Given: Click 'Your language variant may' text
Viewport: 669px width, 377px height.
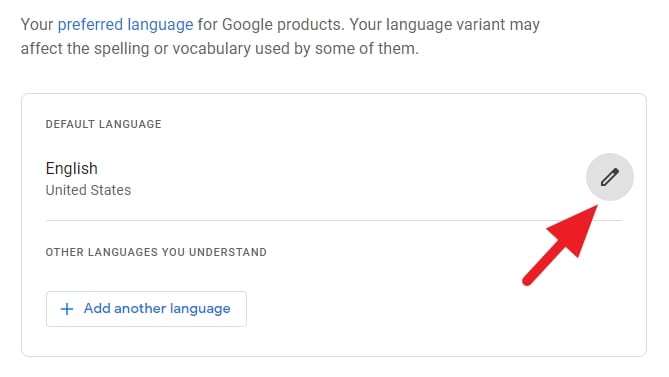Looking at the screenshot, I should (x=445, y=24).
